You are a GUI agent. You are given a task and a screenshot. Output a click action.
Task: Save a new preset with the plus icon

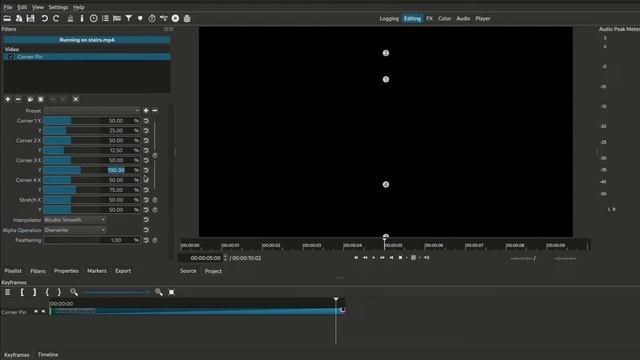coord(146,111)
